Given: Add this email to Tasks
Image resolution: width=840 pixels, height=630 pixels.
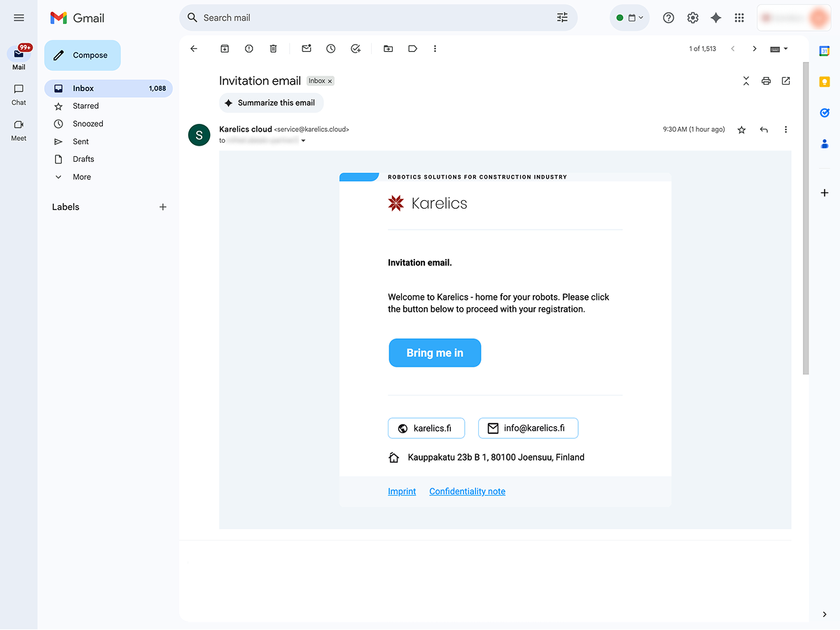Looking at the screenshot, I should click(356, 49).
